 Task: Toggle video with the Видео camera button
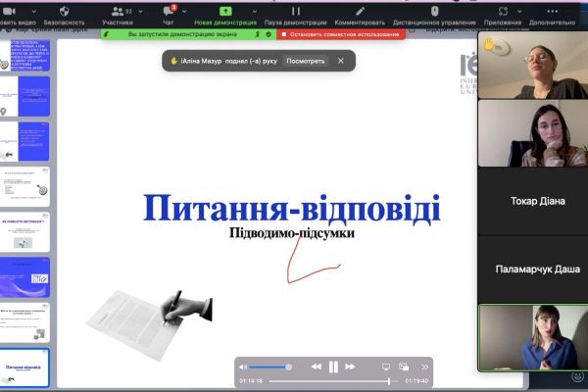pyautogui.click(x=18, y=13)
